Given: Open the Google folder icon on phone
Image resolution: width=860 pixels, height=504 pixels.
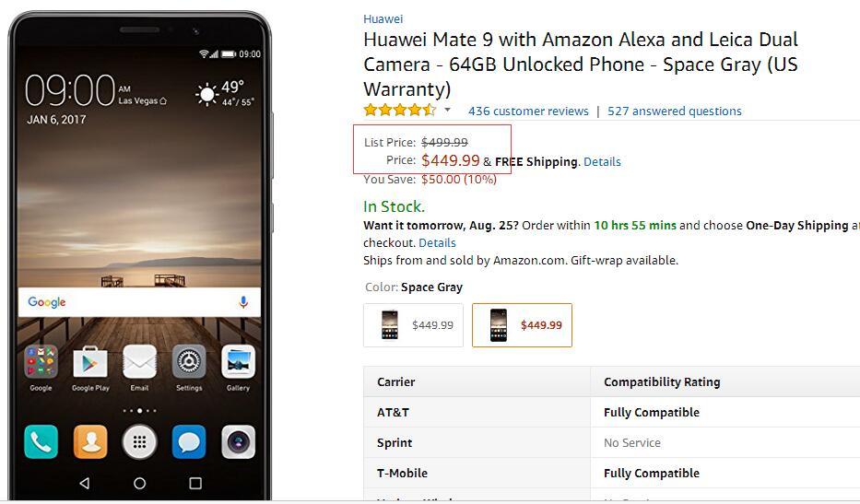Looking at the screenshot, I should pos(41,362).
